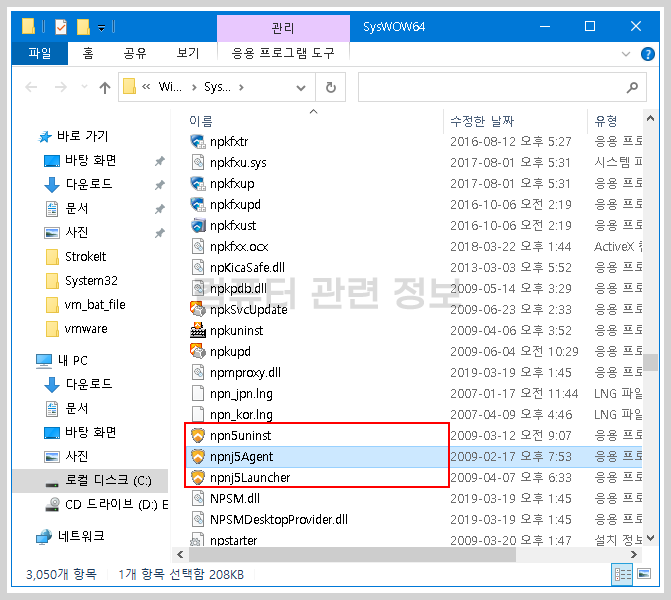The image size is (671, 600).
Task: Click the npkfxx.ocx file icon
Action: point(197,246)
